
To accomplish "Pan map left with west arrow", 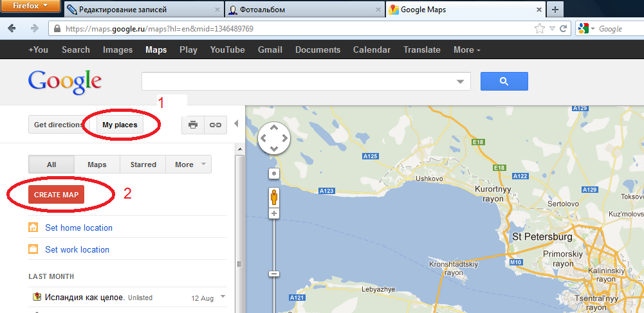I will click(264, 138).
